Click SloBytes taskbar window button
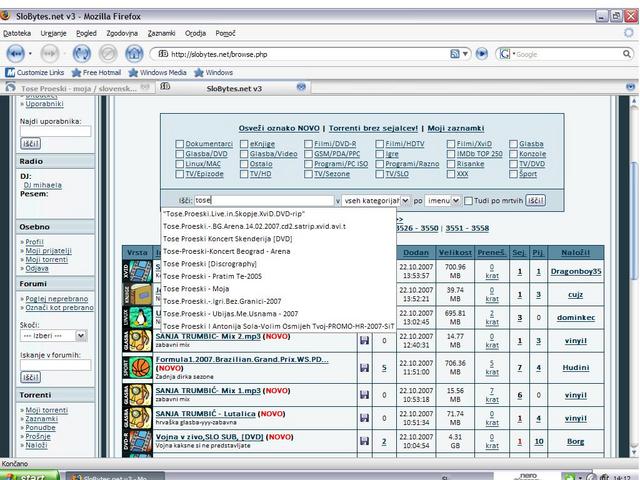This screenshot has width=640, height=480. [115, 476]
